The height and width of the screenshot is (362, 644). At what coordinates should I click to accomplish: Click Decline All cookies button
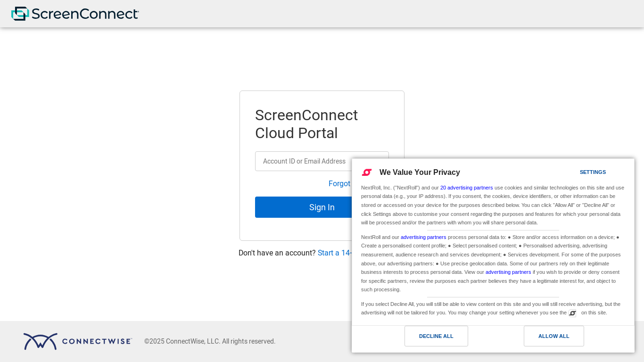tap(436, 336)
